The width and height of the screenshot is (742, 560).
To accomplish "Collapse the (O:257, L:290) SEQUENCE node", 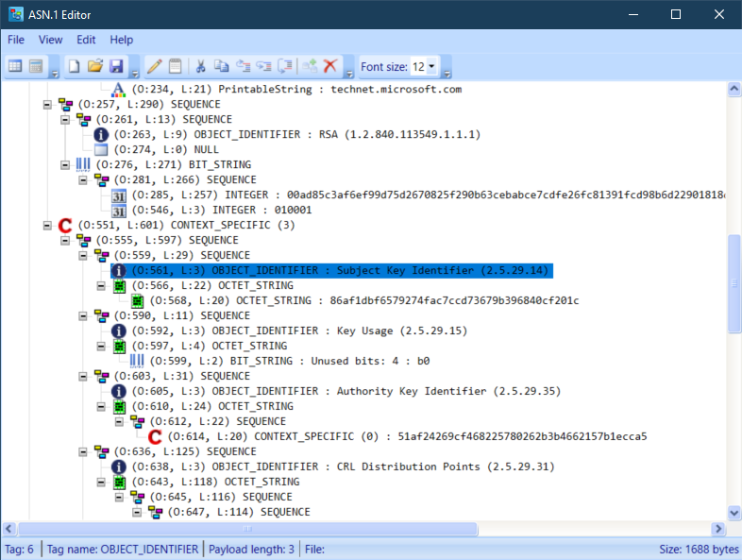I will [x=47, y=104].
